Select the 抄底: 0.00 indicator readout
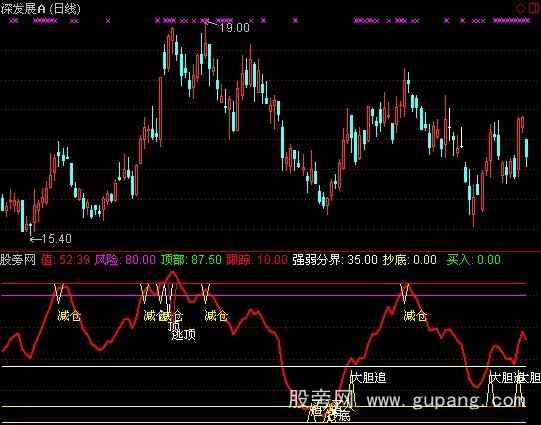Screen dimensions: 541x425 pos(410,259)
